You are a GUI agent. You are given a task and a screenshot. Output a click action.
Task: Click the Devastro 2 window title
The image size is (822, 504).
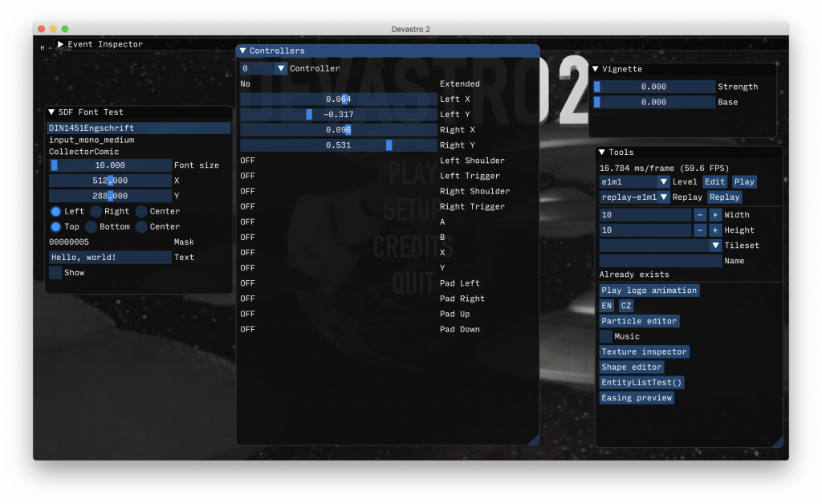coord(410,30)
